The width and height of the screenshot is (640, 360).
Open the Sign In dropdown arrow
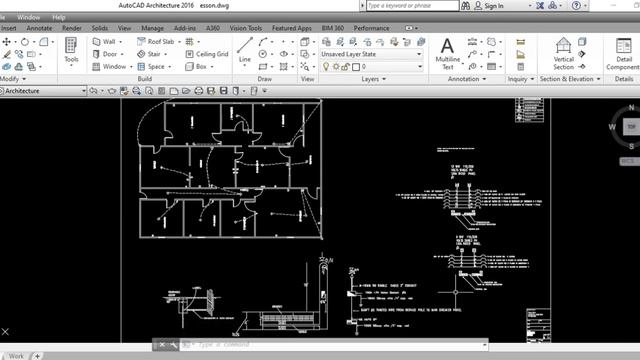(530, 6)
